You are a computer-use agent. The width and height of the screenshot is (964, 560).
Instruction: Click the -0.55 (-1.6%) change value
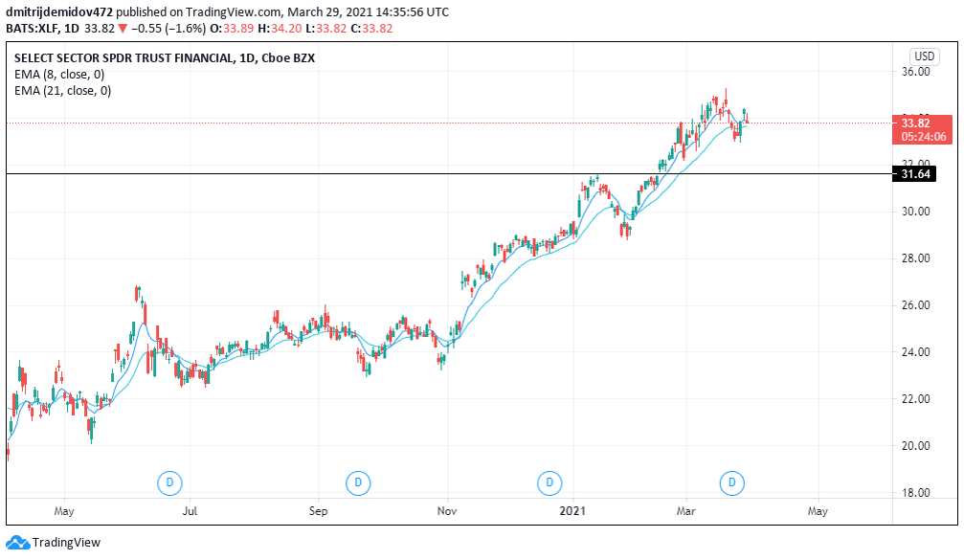(168, 29)
